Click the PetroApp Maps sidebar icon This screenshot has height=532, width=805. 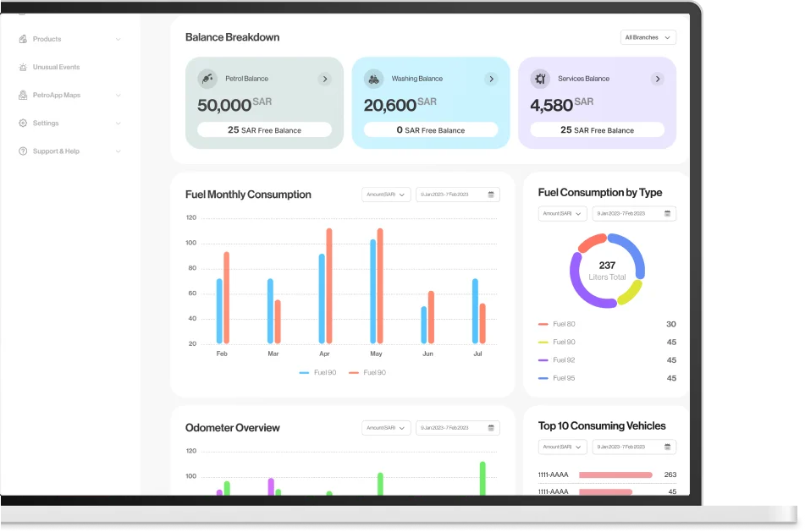click(x=24, y=95)
